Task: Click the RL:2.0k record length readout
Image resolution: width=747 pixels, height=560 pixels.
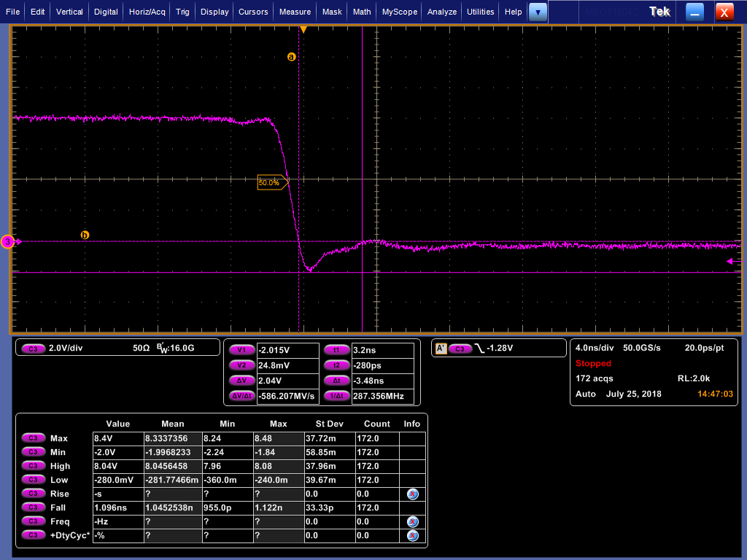Action: pos(694,378)
